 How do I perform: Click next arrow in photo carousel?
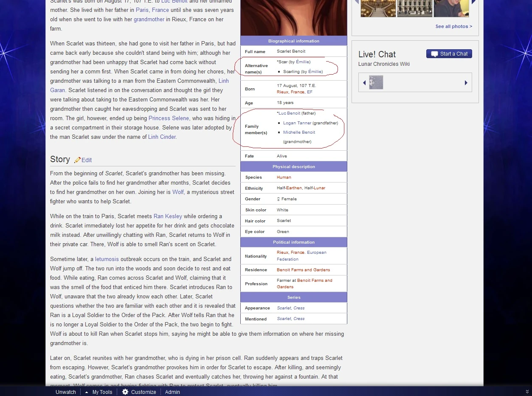tap(473, 3)
